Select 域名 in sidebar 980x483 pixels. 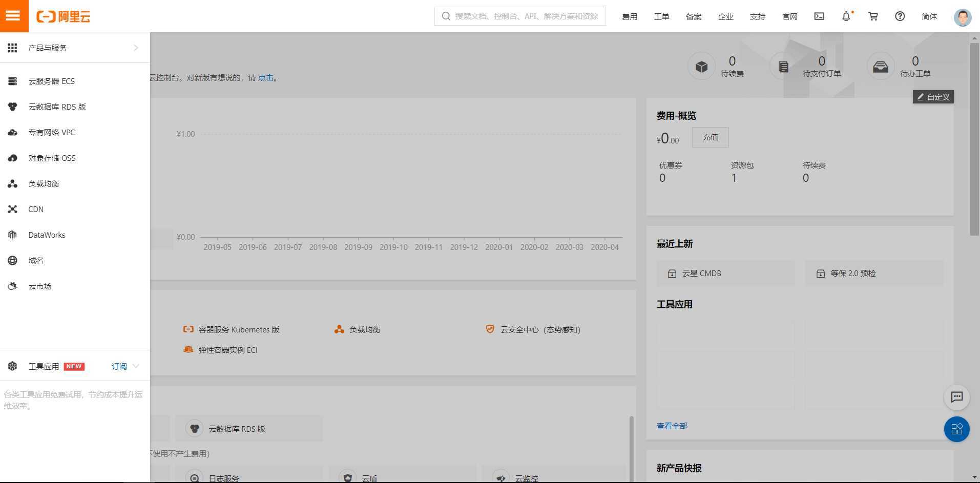coord(75,260)
